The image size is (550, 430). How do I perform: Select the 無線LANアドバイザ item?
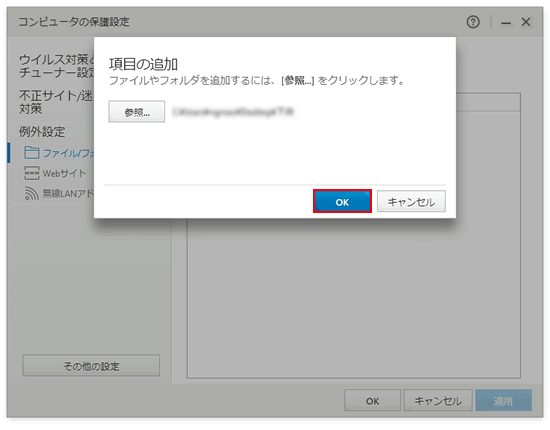point(68,193)
